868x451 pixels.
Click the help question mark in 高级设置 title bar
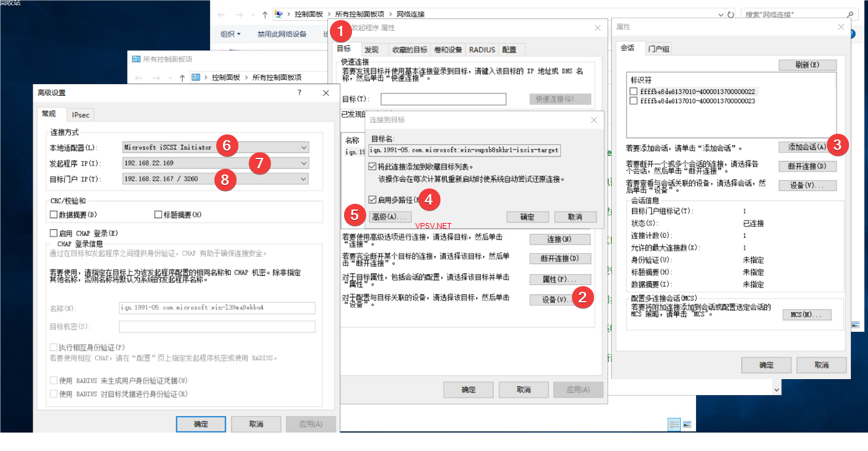(300, 93)
